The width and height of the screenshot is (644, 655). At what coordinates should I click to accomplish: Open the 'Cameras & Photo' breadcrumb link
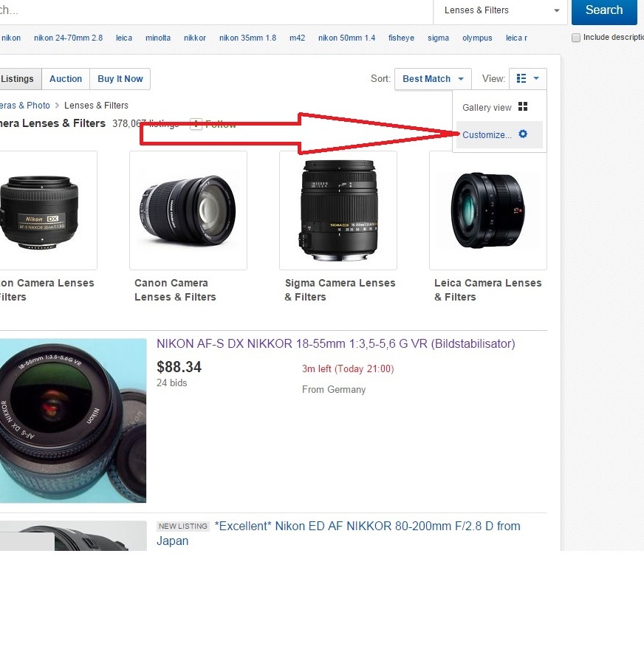24,106
